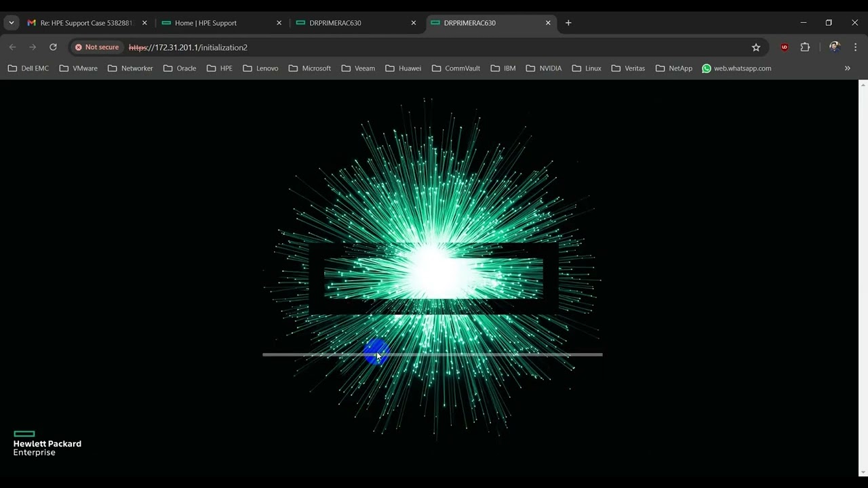The width and height of the screenshot is (868, 488).
Task: Open the CommVault bookmarks folder
Action: click(456, 68)
